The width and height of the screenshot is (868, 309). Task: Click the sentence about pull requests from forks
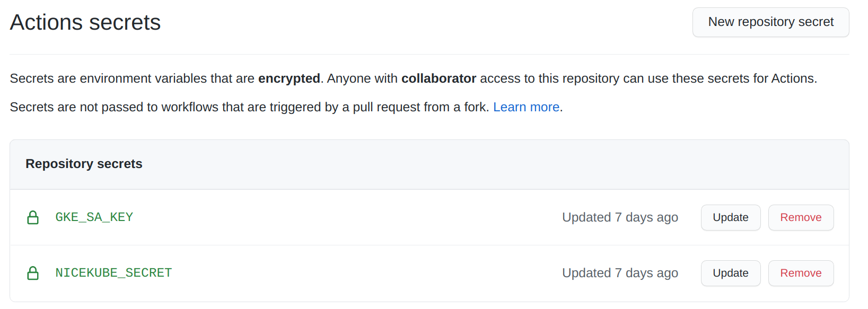pos(249,107)
